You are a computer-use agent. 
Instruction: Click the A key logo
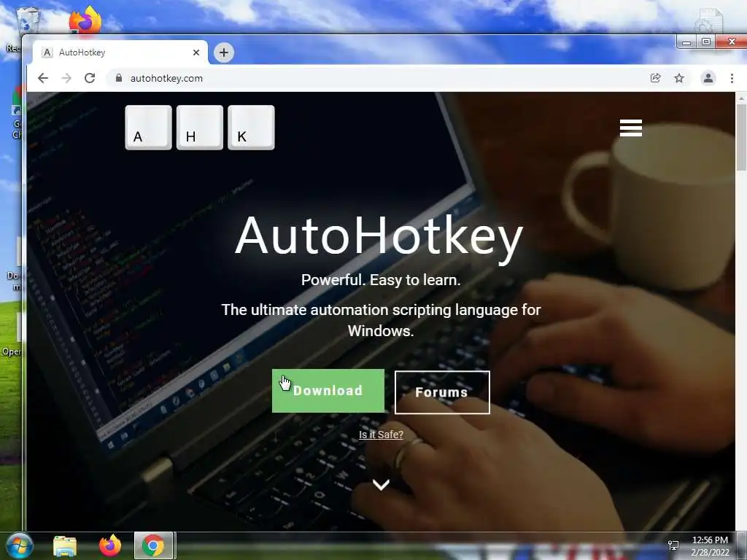(148, 128)
